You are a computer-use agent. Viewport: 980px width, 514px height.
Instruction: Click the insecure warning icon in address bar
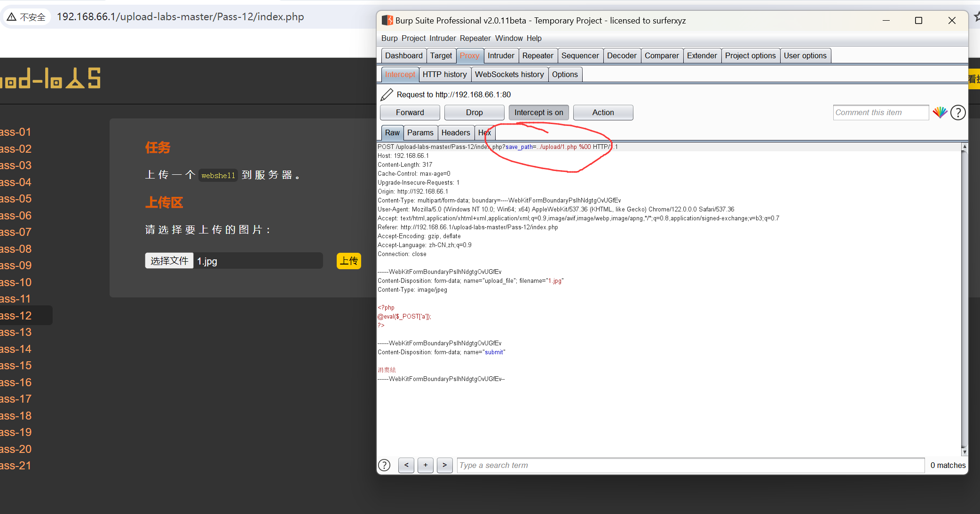pos(12,17)
